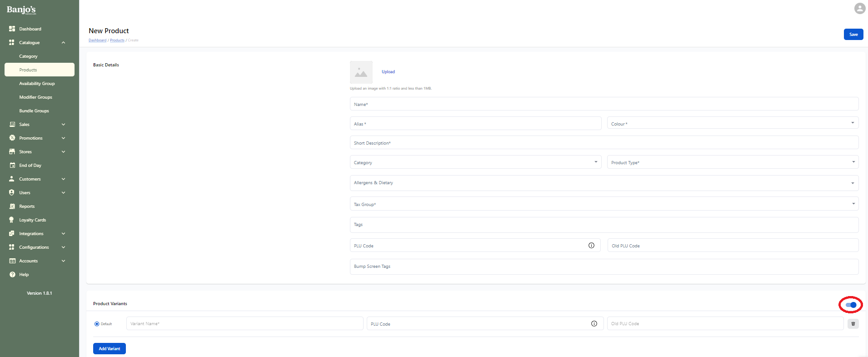The height and width of the screenshot is (357, 868).
Task: Click the variant row PLU Code info icon
Action: point(594,324)
